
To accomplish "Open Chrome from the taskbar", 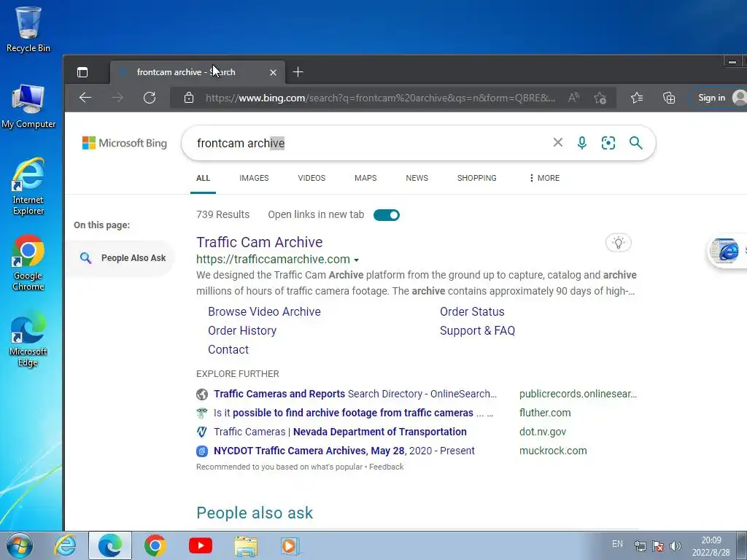I will click(155, 545).
